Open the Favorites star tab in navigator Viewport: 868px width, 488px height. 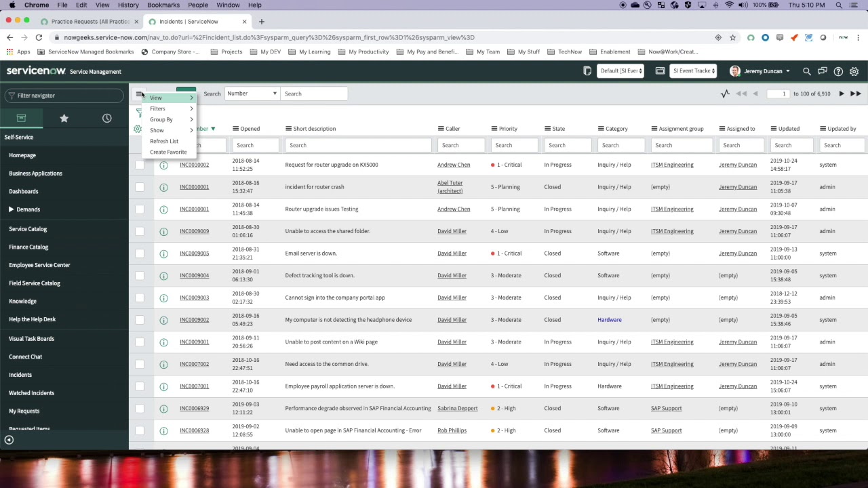point(64,118)
